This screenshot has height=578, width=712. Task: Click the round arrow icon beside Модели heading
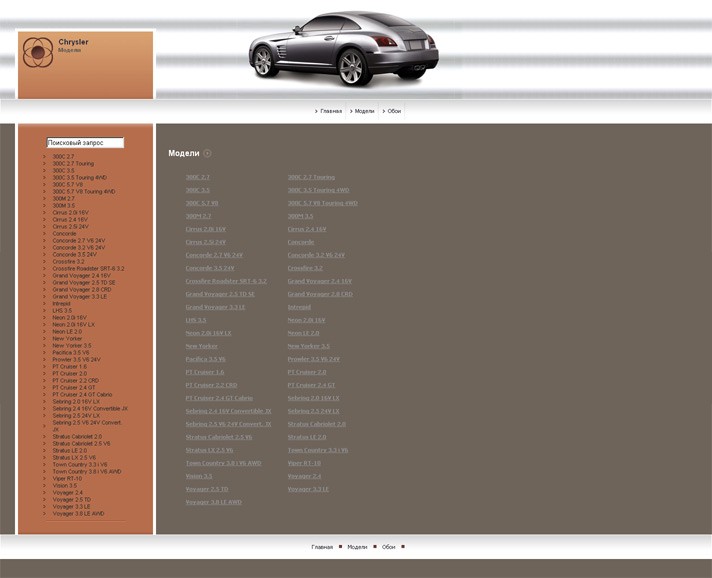tap(208, 153)
